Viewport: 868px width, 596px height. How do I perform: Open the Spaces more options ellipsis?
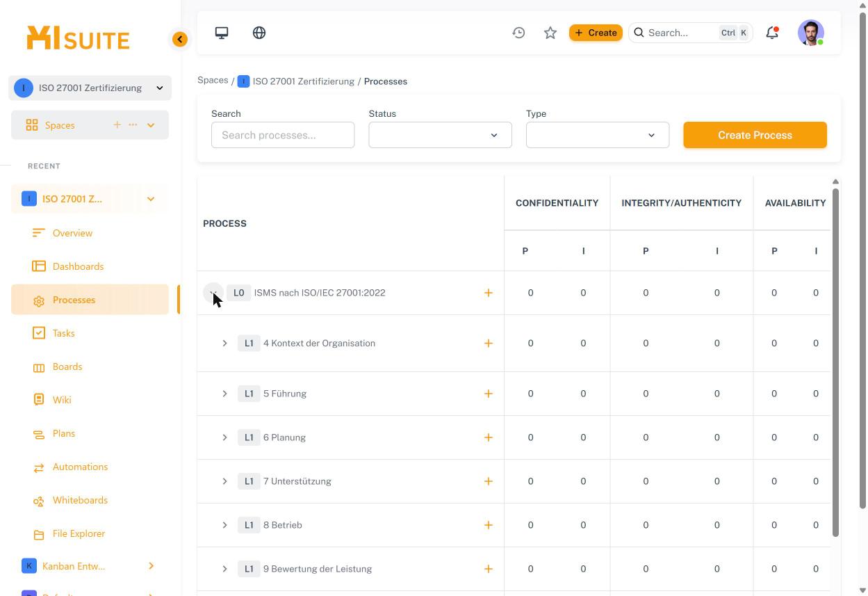coord(133,125)
